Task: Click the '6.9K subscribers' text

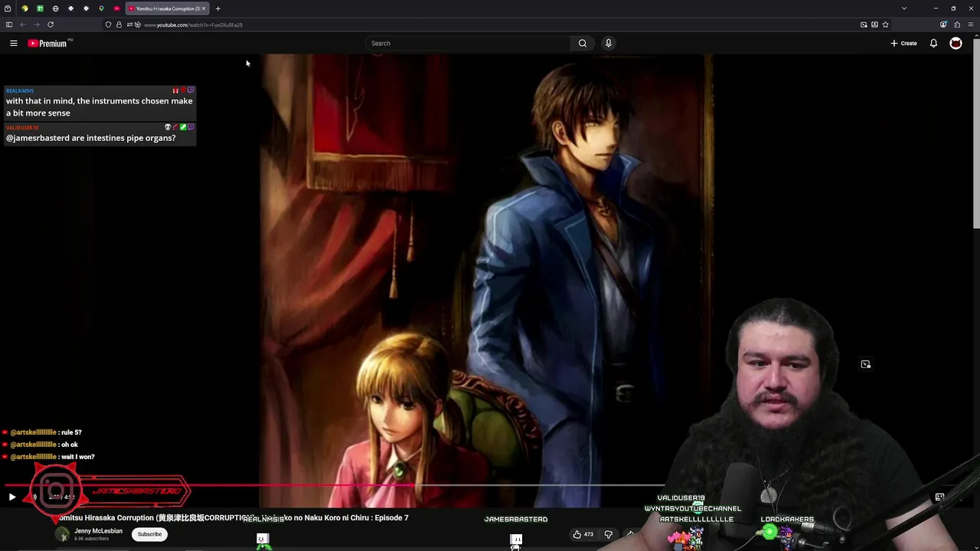Action: (91, 539)
